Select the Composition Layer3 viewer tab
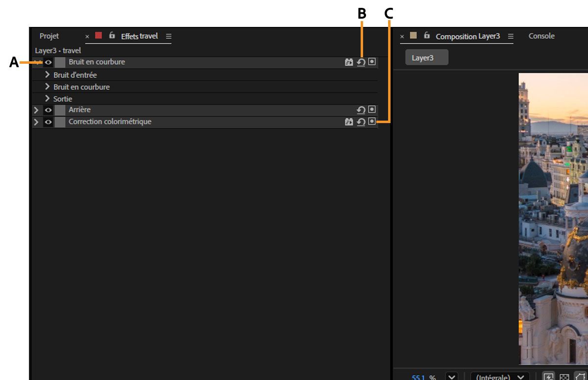This screenshot has height=380, width=588. [x=468, y=36]
